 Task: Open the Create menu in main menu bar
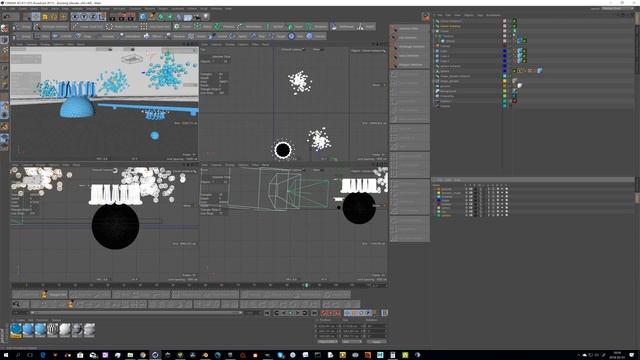pyautogui.click(x=22, y=9)
